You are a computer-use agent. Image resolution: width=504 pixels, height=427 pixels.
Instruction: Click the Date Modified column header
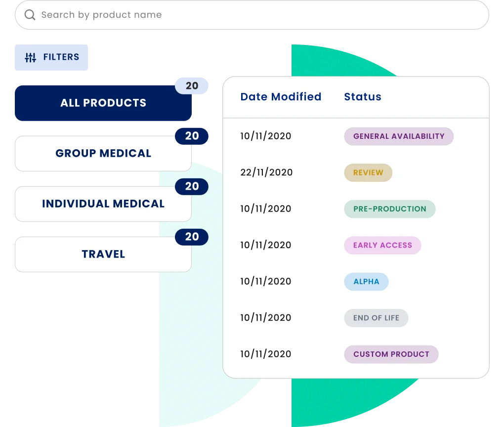tap(281, 97)
